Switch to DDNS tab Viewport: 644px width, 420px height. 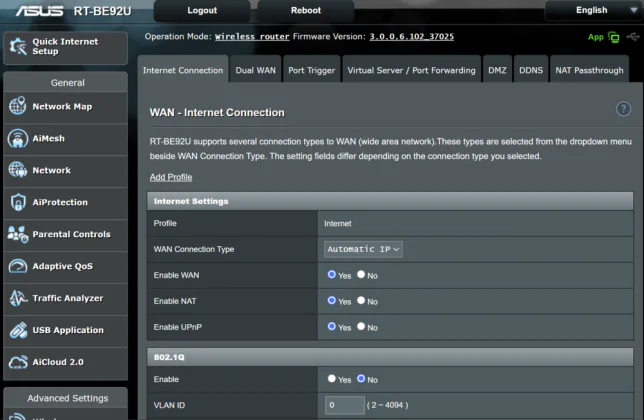(x=531, y=70)
